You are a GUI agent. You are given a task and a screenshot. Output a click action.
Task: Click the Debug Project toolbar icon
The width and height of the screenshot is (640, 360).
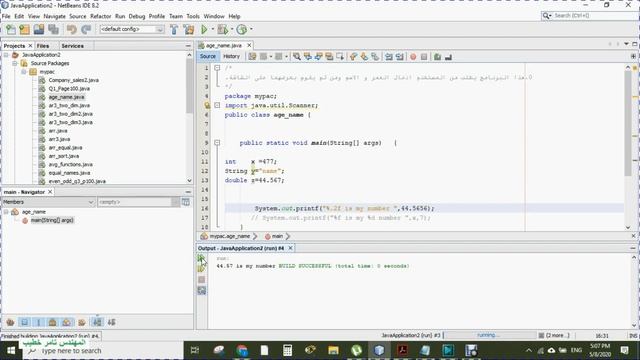pyautogui.click(x=222, y=29)
